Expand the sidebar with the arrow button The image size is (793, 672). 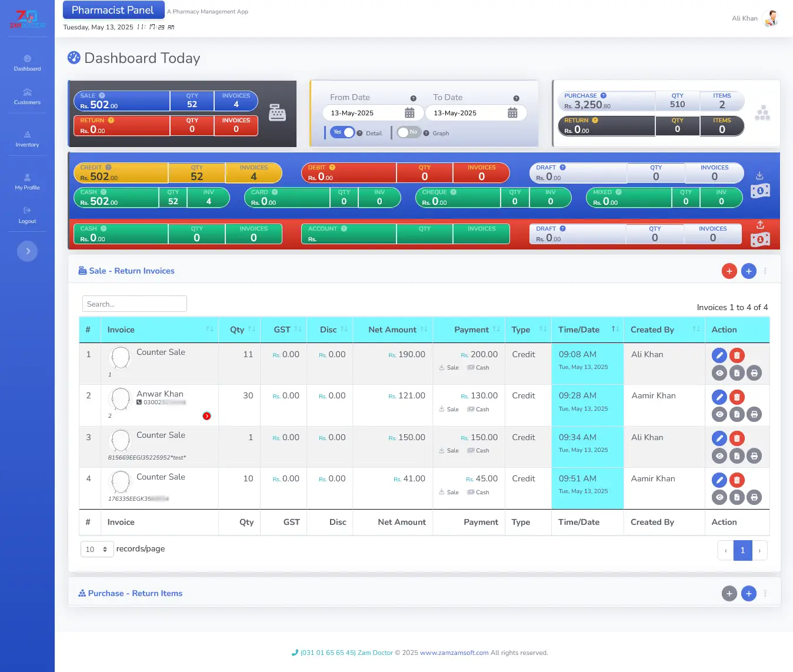tap(28, 251)
